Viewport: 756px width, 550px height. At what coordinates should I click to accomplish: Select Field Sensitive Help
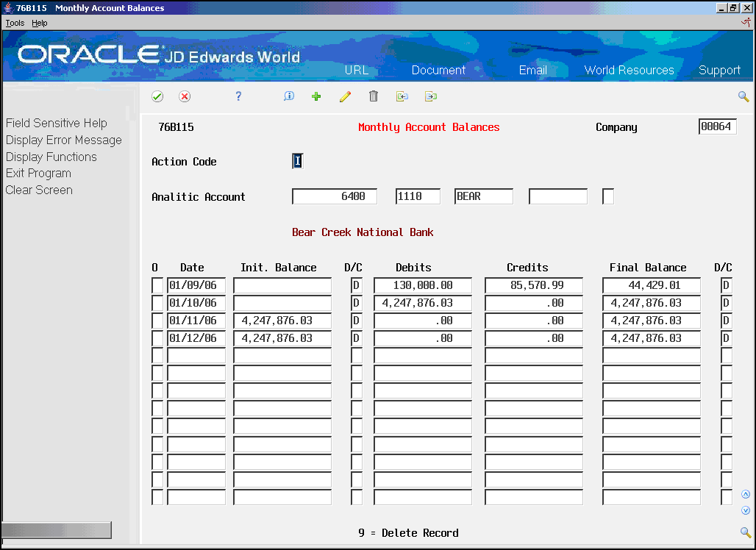(57, 124)
